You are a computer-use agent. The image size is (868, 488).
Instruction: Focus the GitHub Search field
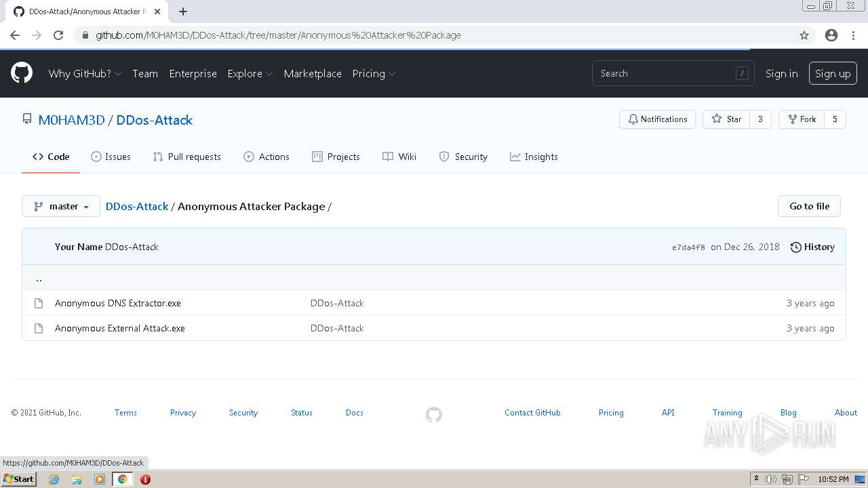tap(673, 73)
